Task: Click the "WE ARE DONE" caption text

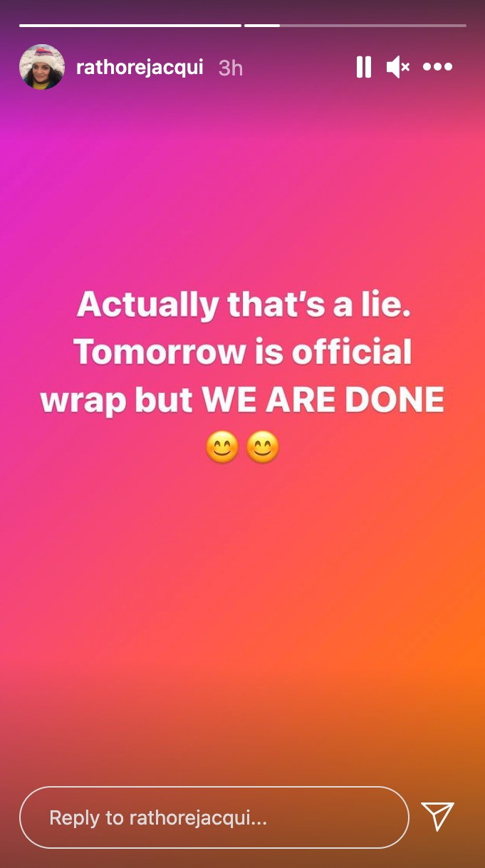Action: [323, 400]
